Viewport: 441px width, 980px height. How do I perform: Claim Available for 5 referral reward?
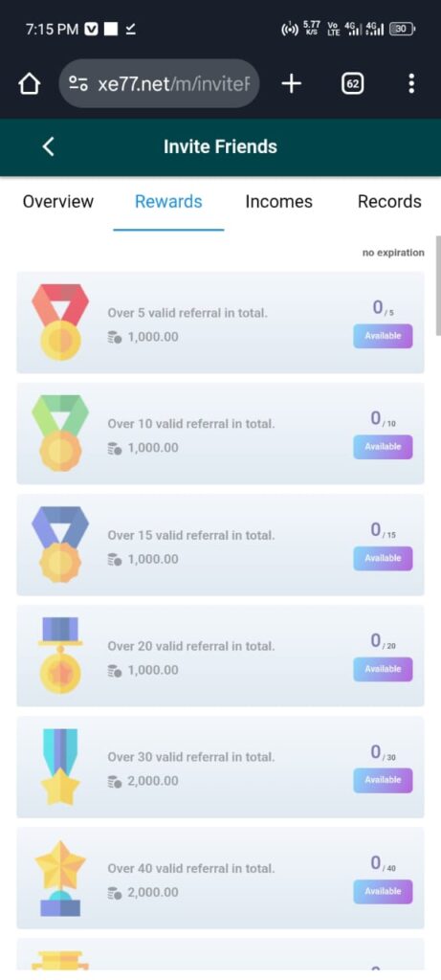383,336
